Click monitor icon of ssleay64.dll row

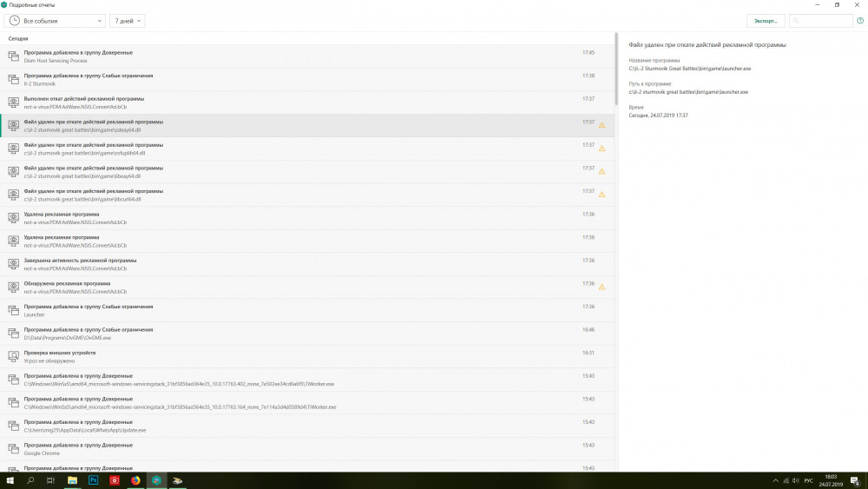[13, 126]
